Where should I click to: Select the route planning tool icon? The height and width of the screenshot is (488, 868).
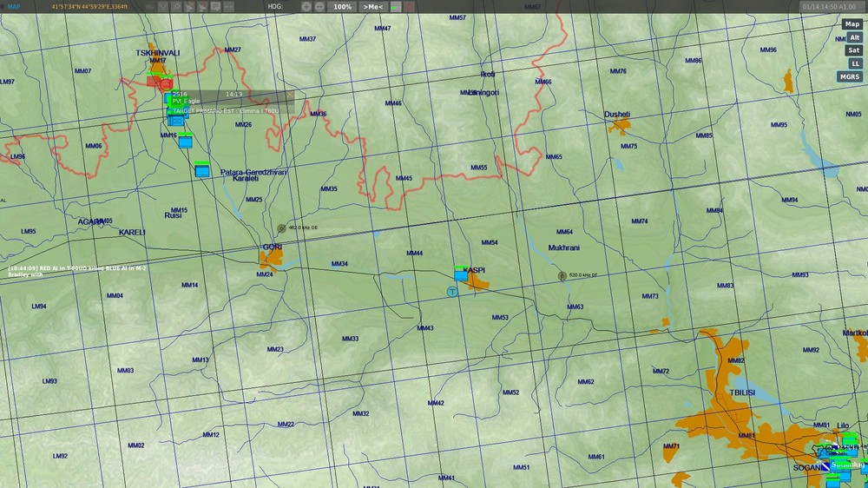(x=163, y=7)
